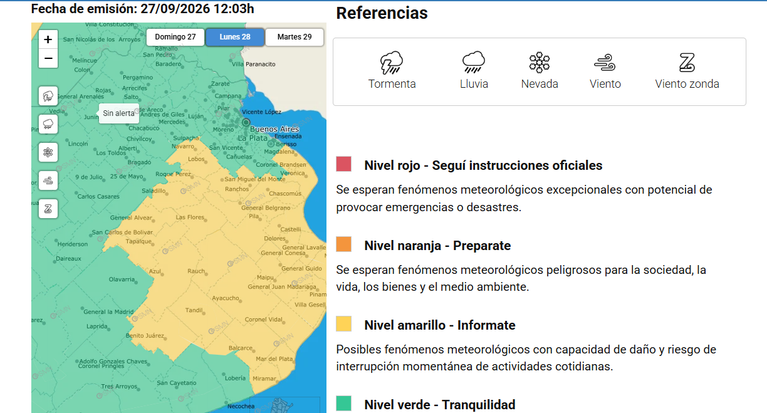Click the green Nivel verde color swatch
The height and width of the screenshot is (413, 767).
click(344, 403)
